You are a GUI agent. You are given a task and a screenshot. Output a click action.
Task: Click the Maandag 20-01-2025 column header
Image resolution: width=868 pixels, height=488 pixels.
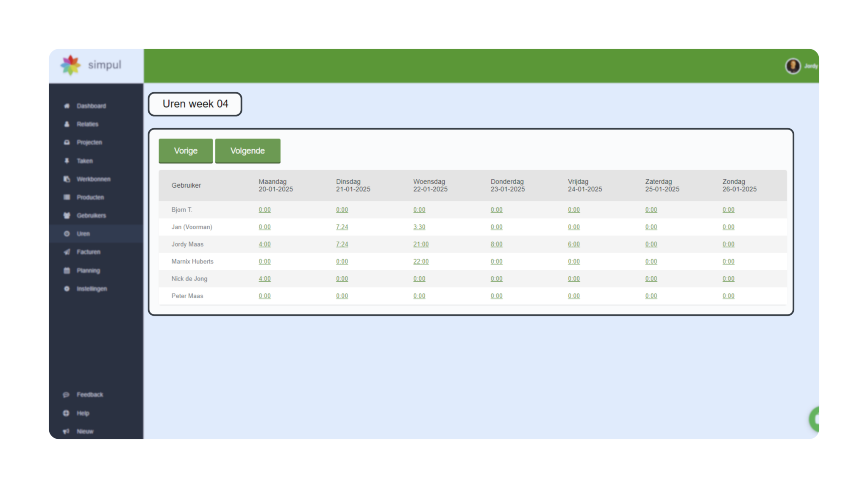pyautogui.click(x=275, y=186)
